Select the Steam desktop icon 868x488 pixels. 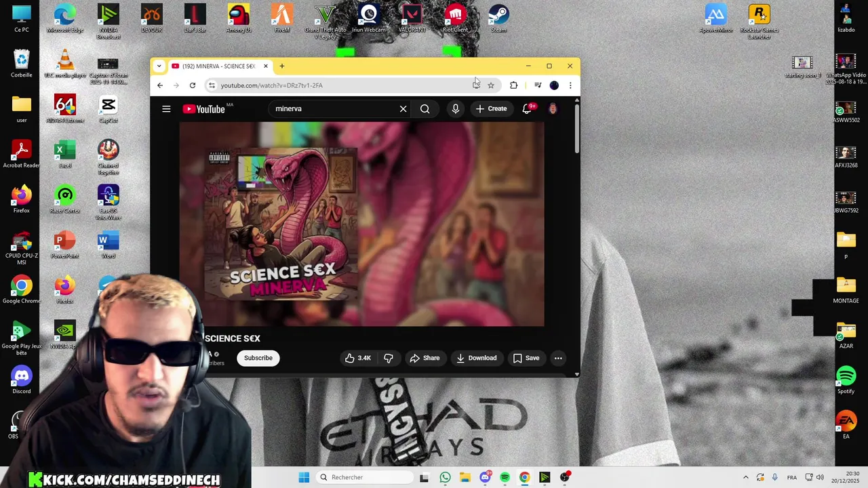(498, 19)
